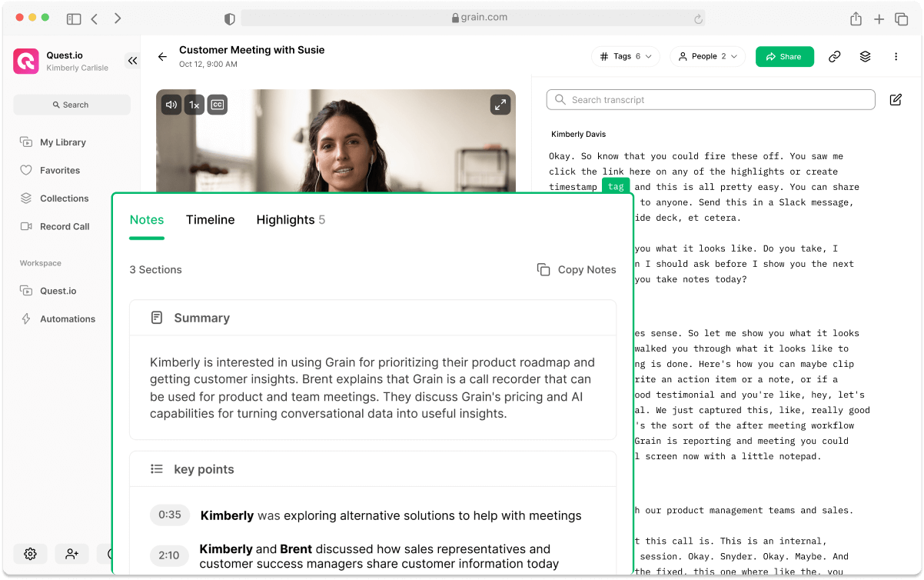Click the invite person icon at bottom left
This screenshot has width=924, height=580.
(71, 554)
